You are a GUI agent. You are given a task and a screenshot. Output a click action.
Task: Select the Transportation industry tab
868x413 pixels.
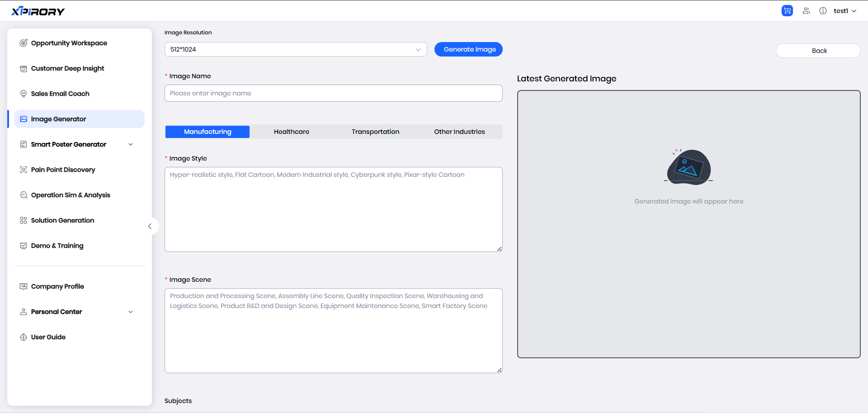pos(375,132)
